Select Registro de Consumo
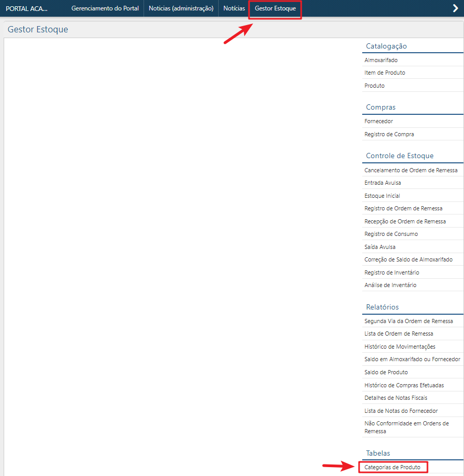 click(x=391, y=234)
